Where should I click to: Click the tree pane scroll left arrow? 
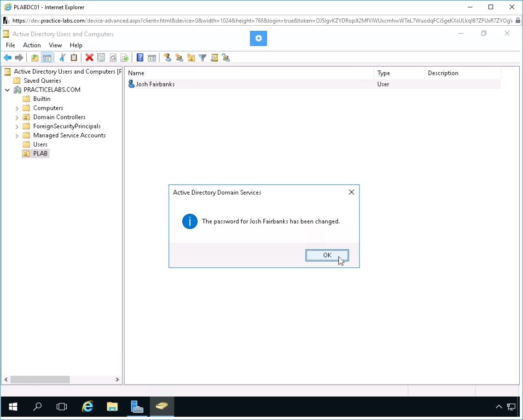tap(6, 380)
